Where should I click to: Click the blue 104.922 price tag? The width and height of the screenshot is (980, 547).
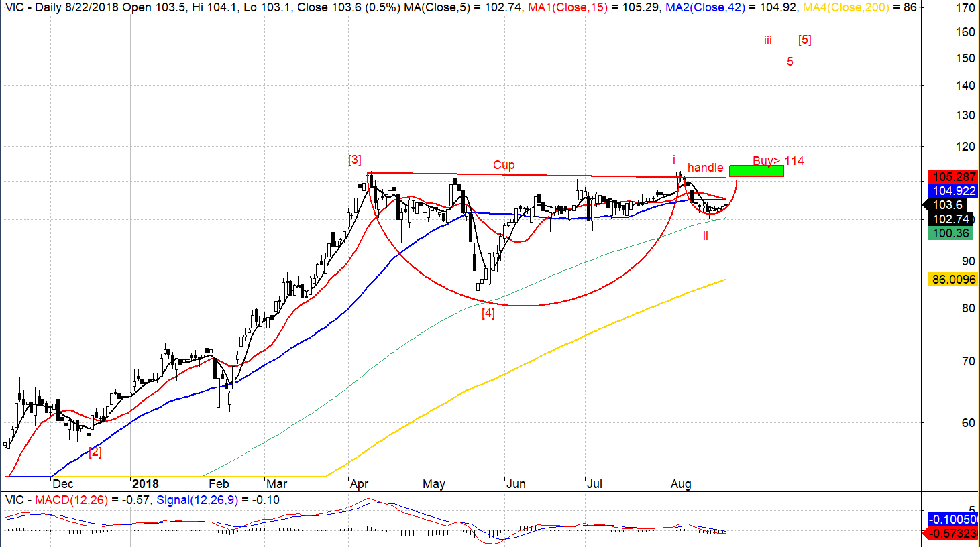[x=952, y=191]
